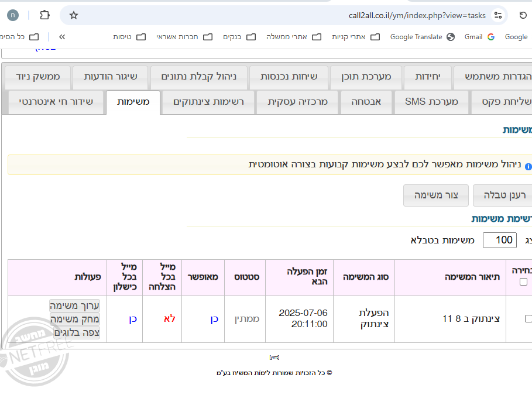
Task: Switch to the אבטחה tab
Action: 366,102
